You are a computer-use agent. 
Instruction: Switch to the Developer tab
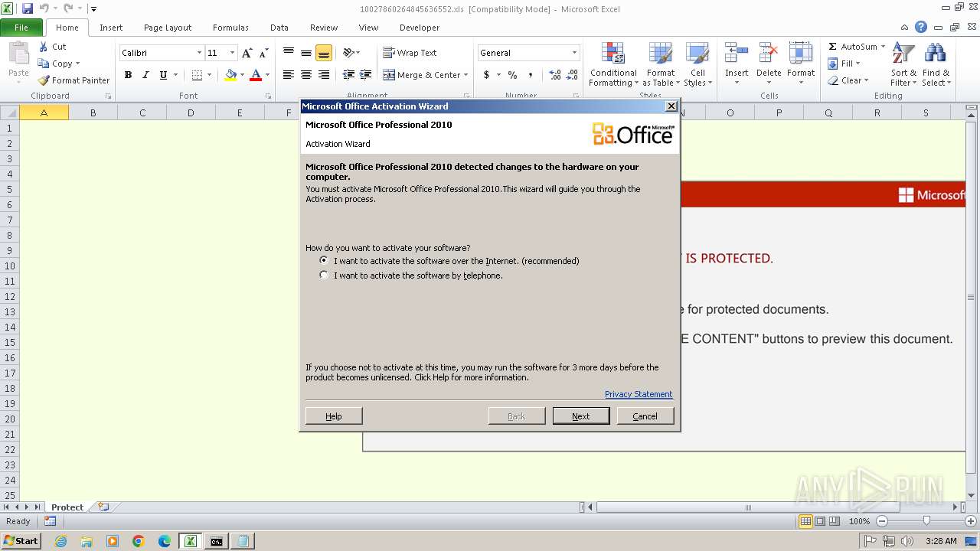click(x=420, y=28)
